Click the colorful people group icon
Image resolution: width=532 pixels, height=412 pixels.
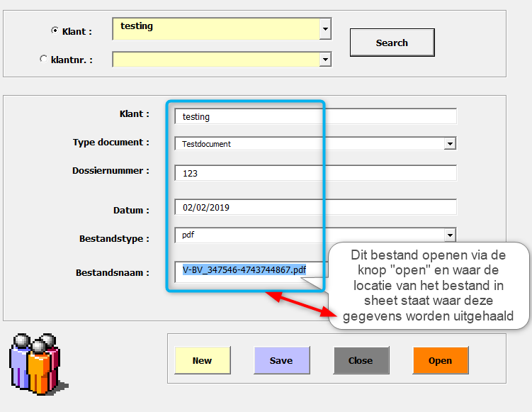pyautogui.click(x=38, y=364)
